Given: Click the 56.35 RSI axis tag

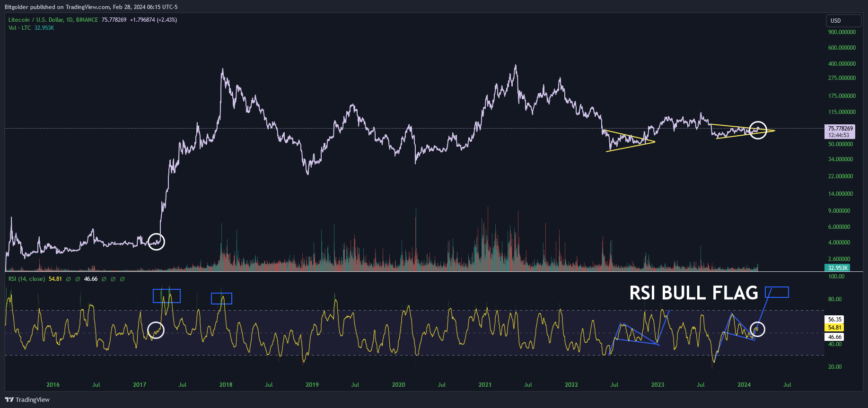Looking at the screenshot, I should click(835, 320).
